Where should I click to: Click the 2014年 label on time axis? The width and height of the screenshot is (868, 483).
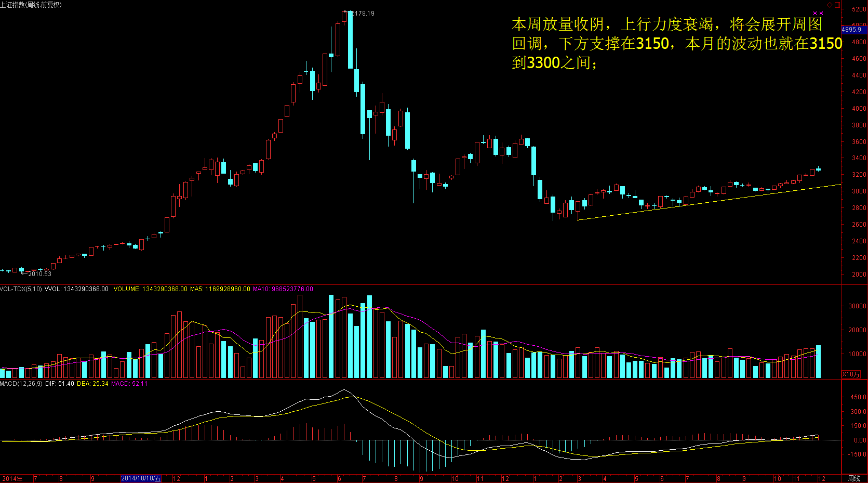(12, 478)
